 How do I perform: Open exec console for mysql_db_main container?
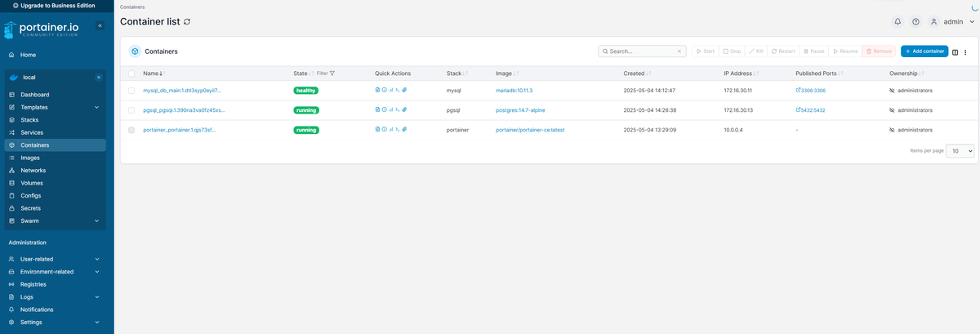(x=398, y=90)
